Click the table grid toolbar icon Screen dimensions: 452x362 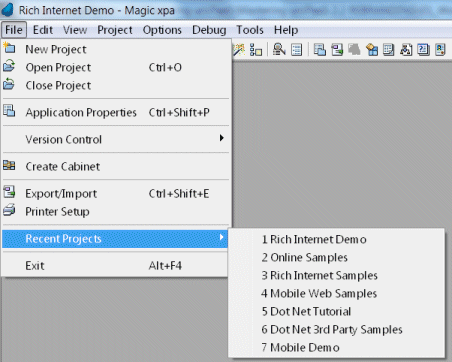[x=388, y=50]
